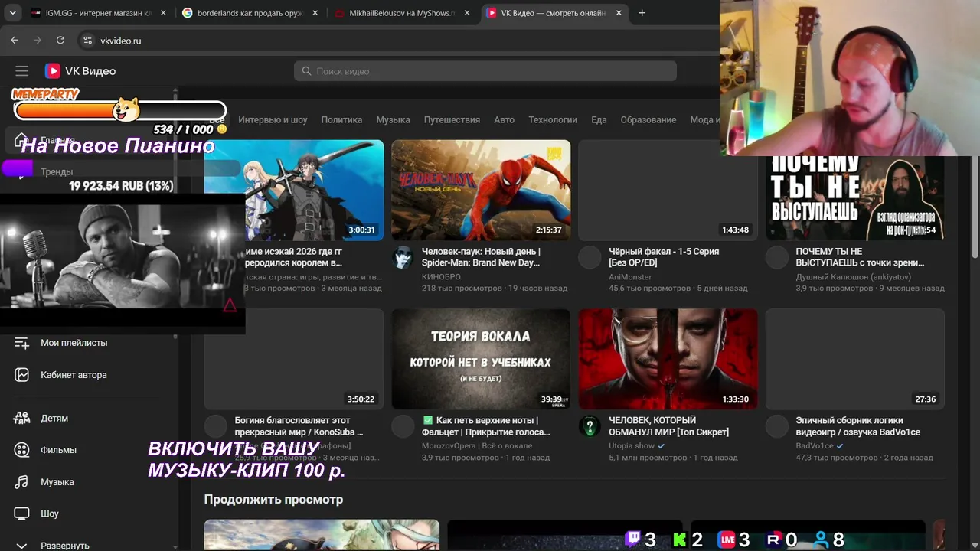Open the VK Видео hamburger menu
This screenshot has width=980, height=551.
coord(21,71)
